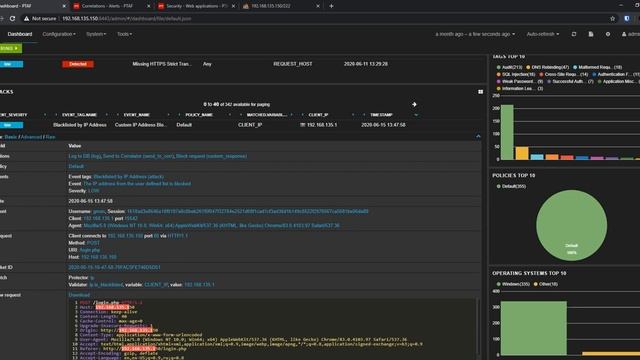The width and height of the screenshot is (640, 360).
Task: Sort by POLICY_NAME column header
Action: [x=199, y=115]
